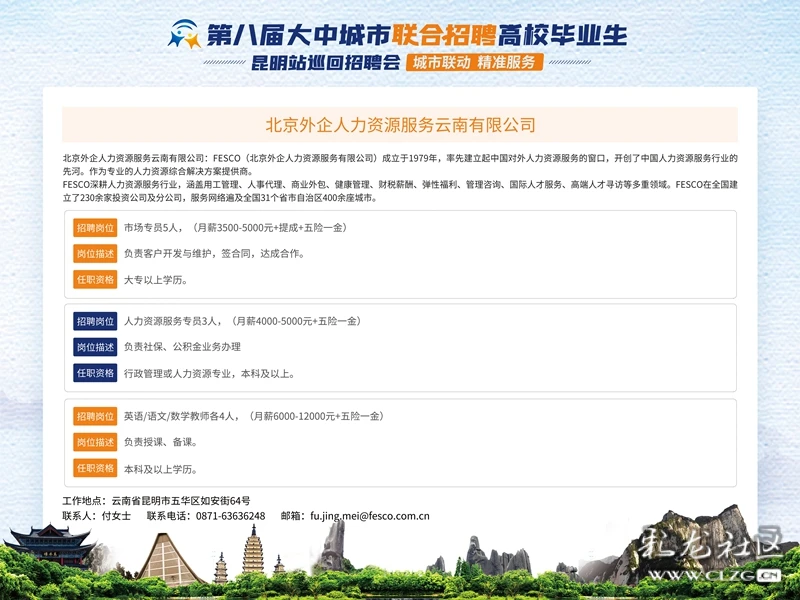Select the text 行政管理或人力资源专业，本科及以上
This screenshot has height=600, width=800.
point(210,373)
